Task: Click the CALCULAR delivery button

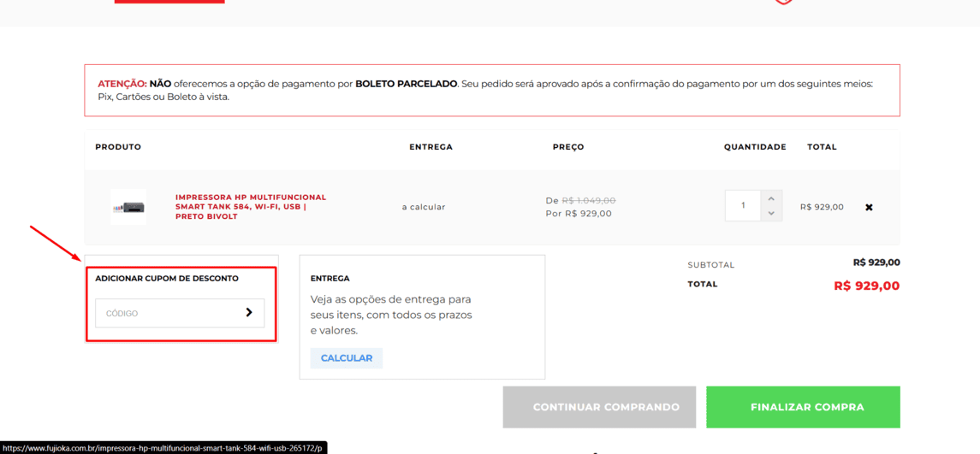Action: pos(347,358)
